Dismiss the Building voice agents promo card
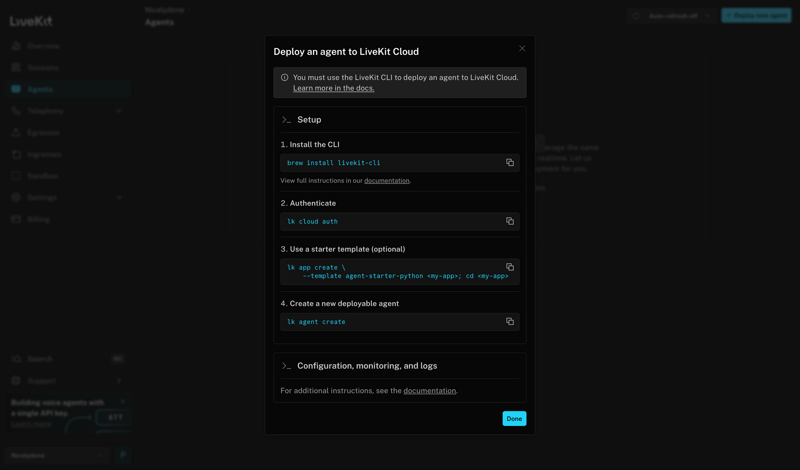Image resolution: width=800 pixels, height=470 pixels. [122, 402]
